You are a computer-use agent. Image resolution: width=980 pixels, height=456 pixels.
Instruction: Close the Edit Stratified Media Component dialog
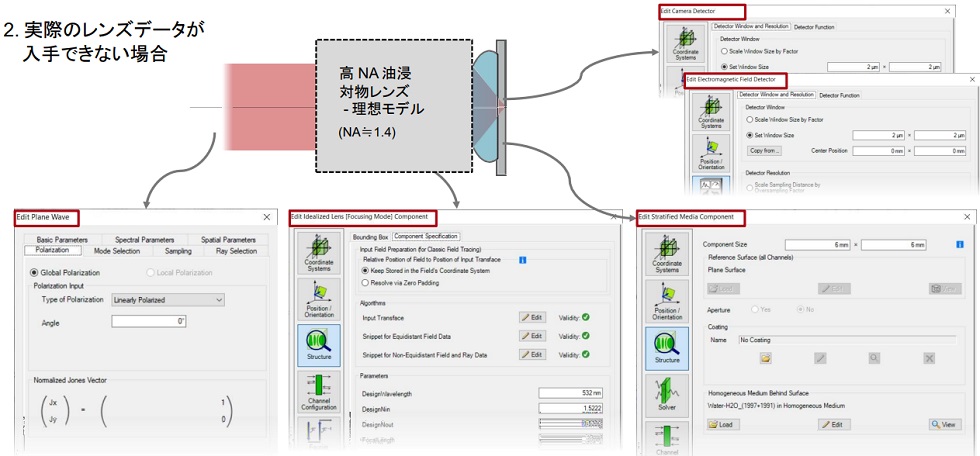click(x=968, y=217)
